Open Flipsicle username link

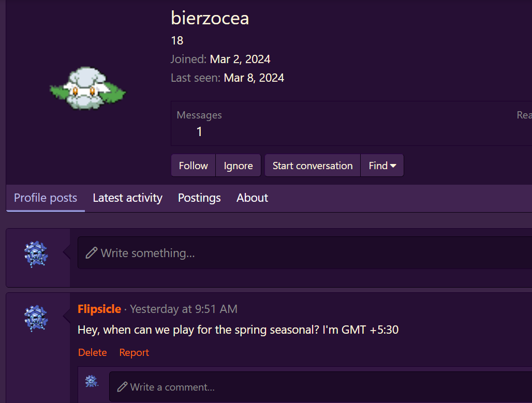point(99,309)
